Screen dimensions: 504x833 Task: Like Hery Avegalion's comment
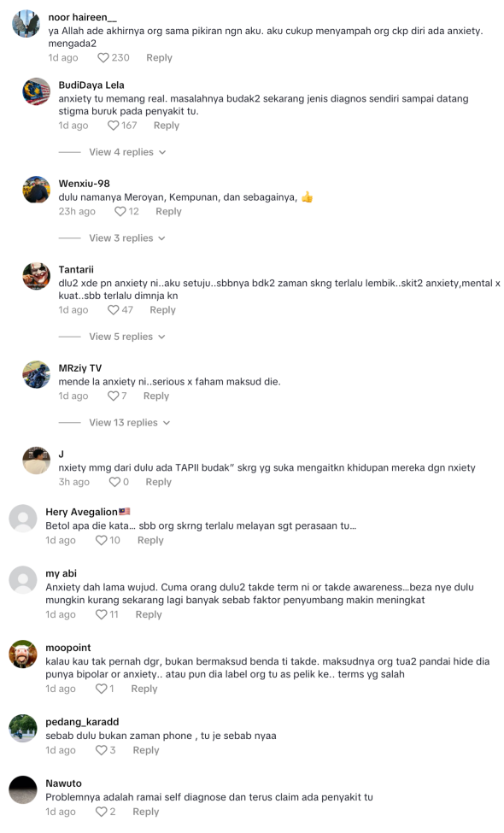[x=101, y=540]
